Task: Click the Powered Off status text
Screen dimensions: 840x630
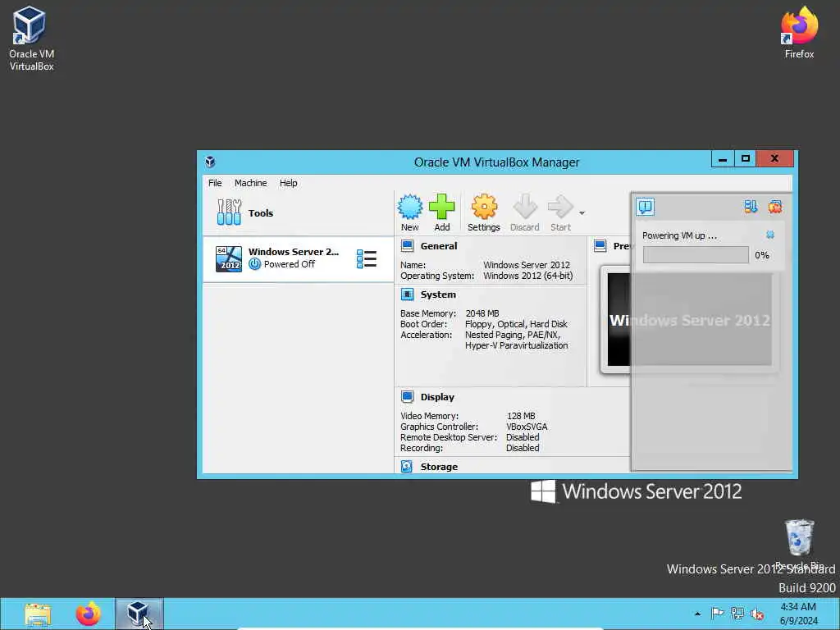Action: pos(290,264)
